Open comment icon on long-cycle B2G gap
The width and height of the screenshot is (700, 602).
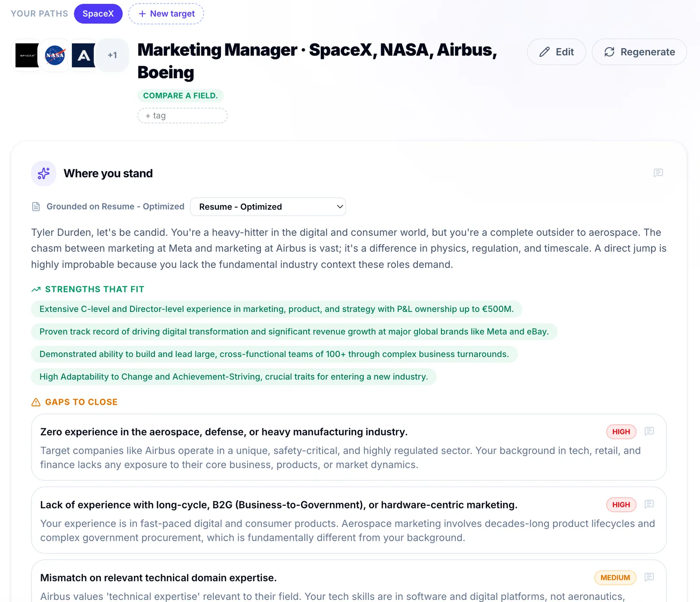point(649,504)
